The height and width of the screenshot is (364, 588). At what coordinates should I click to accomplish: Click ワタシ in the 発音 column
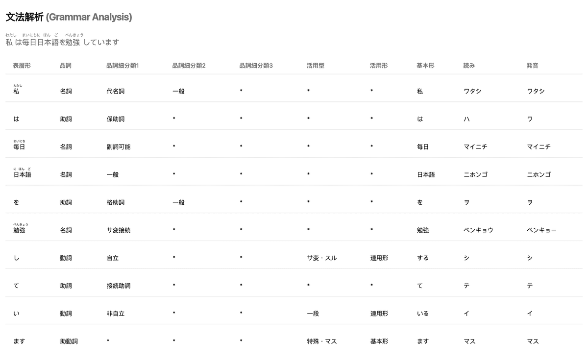(x=536, y=91)
